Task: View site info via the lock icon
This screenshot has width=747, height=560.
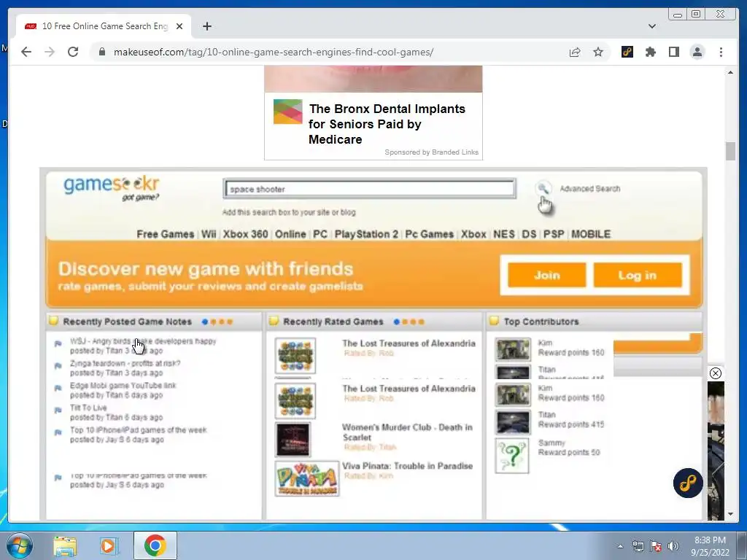Action: (102, 52)
